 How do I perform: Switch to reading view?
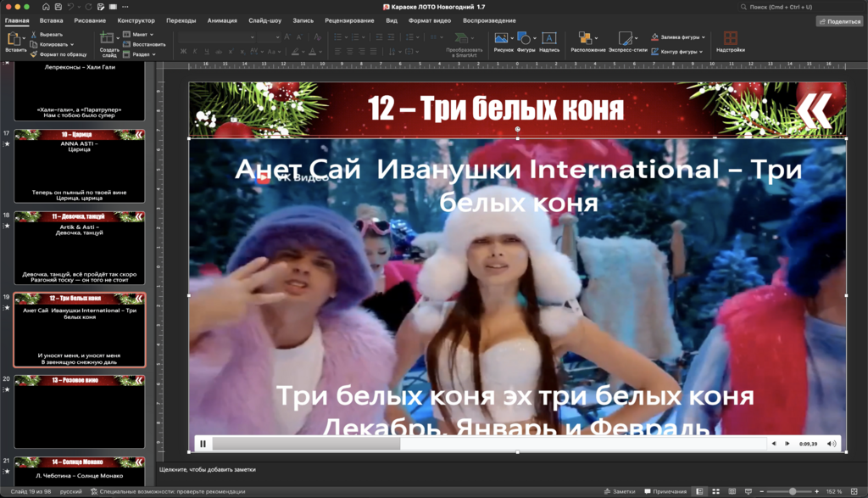[732, 491]
